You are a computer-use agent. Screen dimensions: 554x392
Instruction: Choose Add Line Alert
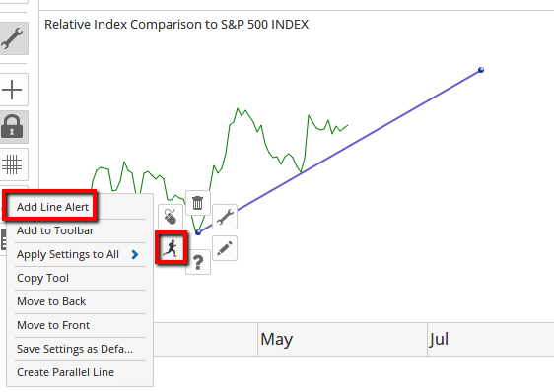(52, 207)
